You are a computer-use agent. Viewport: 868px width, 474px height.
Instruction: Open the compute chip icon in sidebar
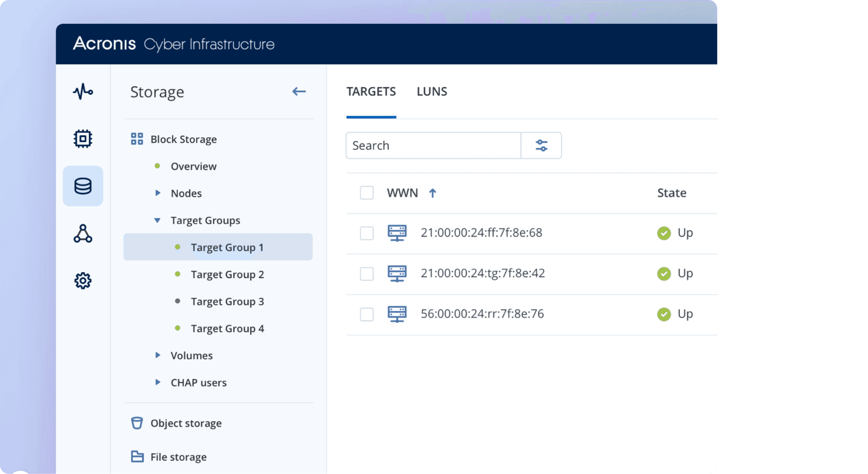pos(83,139)
